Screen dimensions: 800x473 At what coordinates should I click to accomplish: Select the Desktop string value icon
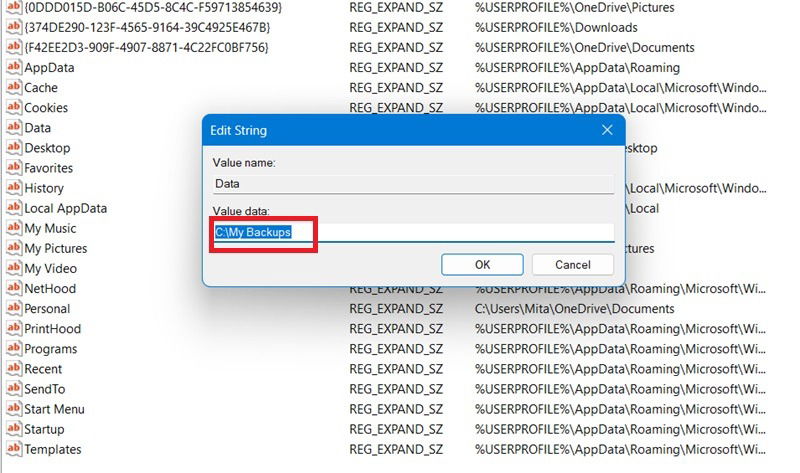coord(14,147)
